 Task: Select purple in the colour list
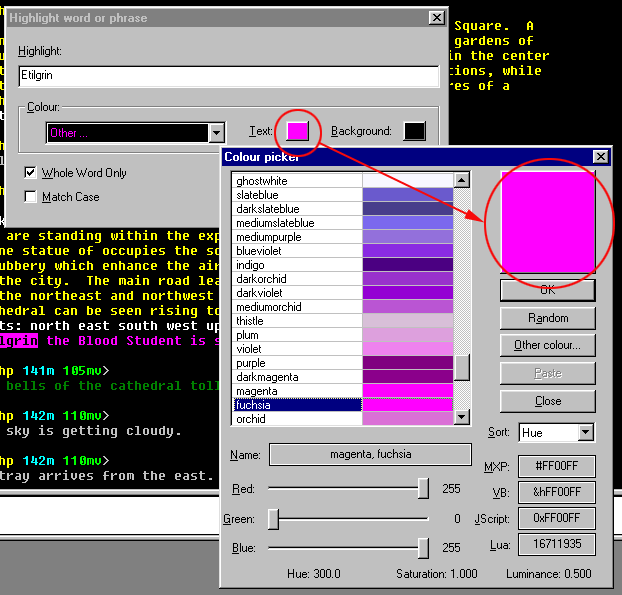pos(297,363)
